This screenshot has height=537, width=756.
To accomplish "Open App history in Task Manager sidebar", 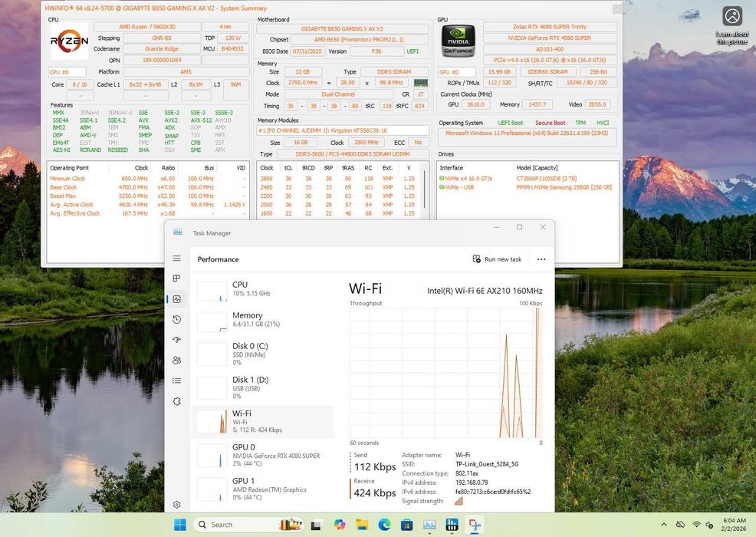I will pyautogui.click(x=177, y=319).
